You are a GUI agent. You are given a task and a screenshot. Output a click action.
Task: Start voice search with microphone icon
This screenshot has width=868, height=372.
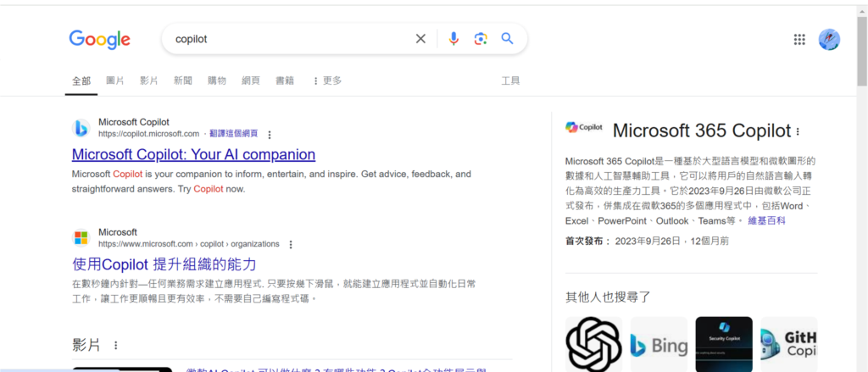coord(453,39)
